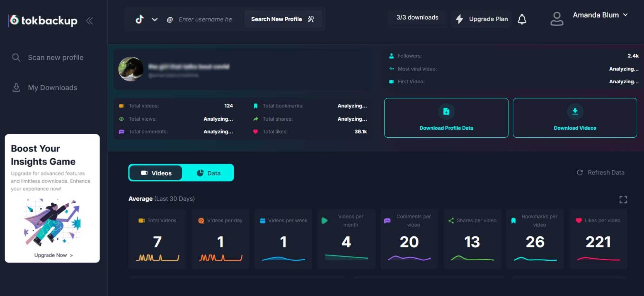The image size is (644, 296).
Task: Click the Total videos orange camera icon
Action: [x=121, y=106]
